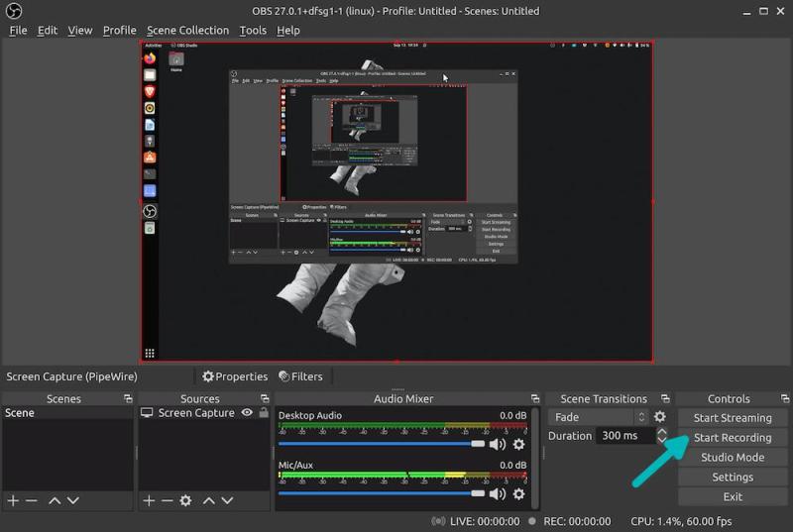Pop out the Audio Mixer dock

[x=534, y=399]
